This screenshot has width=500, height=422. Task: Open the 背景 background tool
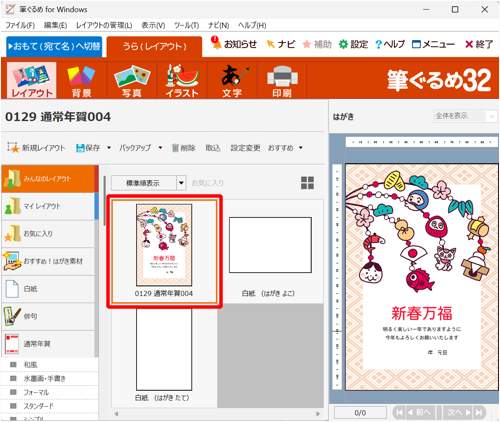point(81,80)
